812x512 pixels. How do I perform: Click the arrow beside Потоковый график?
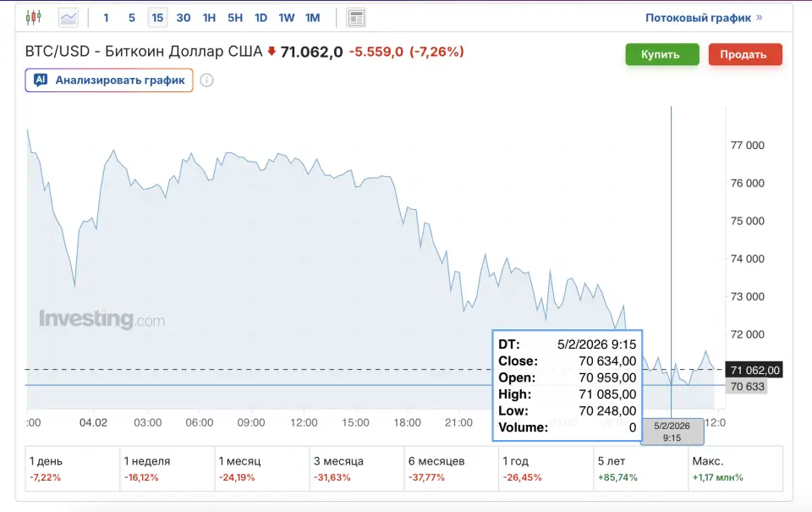tap(759, 18)
